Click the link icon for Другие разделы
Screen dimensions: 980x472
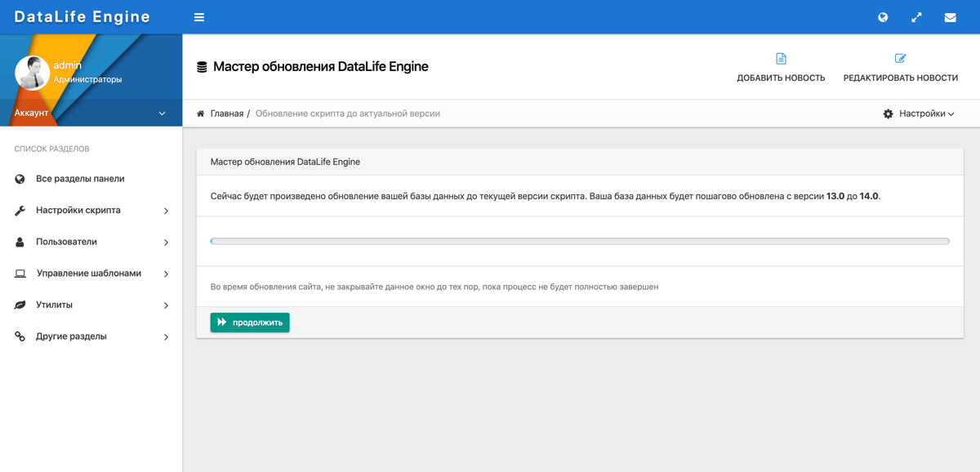click(20, 336)
